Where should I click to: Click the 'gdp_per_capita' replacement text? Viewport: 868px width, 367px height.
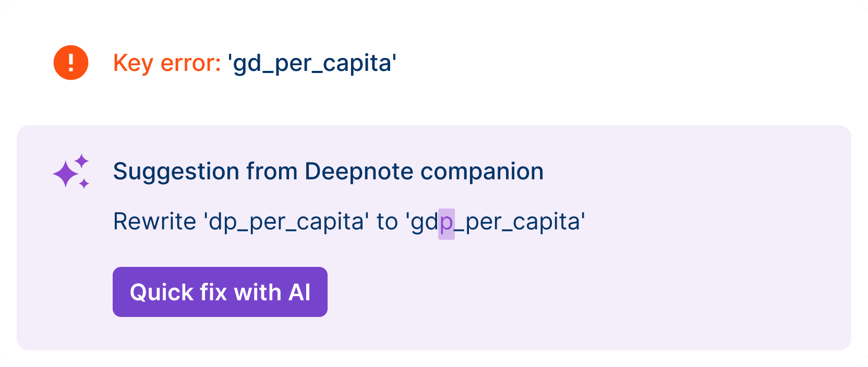pyautogui.click(x=495, y=222)
